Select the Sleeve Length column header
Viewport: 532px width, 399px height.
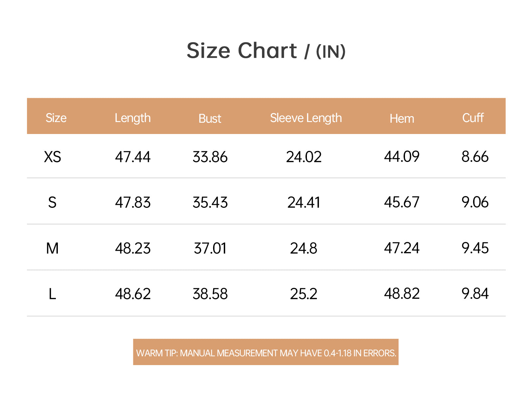click(306, 118)
